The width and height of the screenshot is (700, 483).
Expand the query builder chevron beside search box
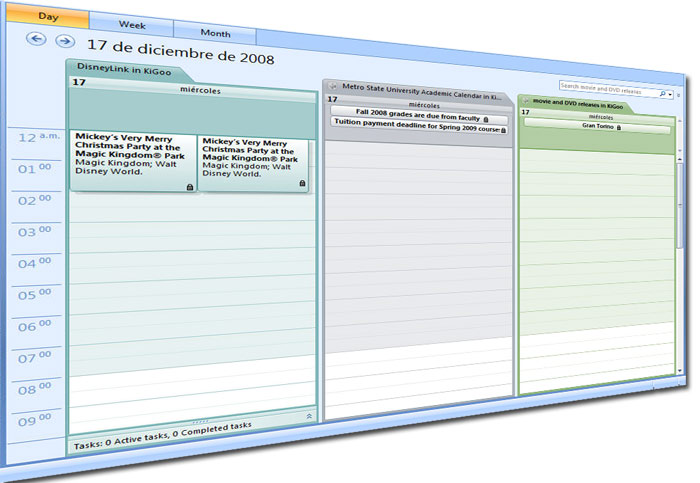[679, 95]
